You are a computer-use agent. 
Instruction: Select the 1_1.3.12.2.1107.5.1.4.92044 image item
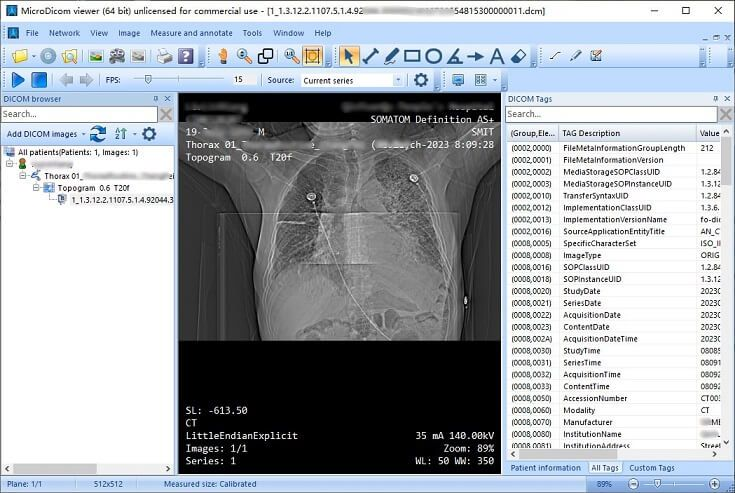pyautogui.click(x=122, y=200)
